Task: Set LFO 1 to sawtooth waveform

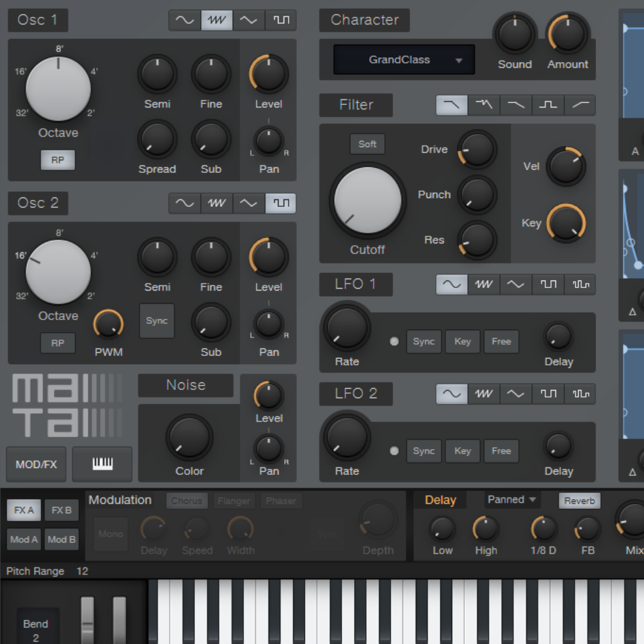Action: (x=484, y=284)
